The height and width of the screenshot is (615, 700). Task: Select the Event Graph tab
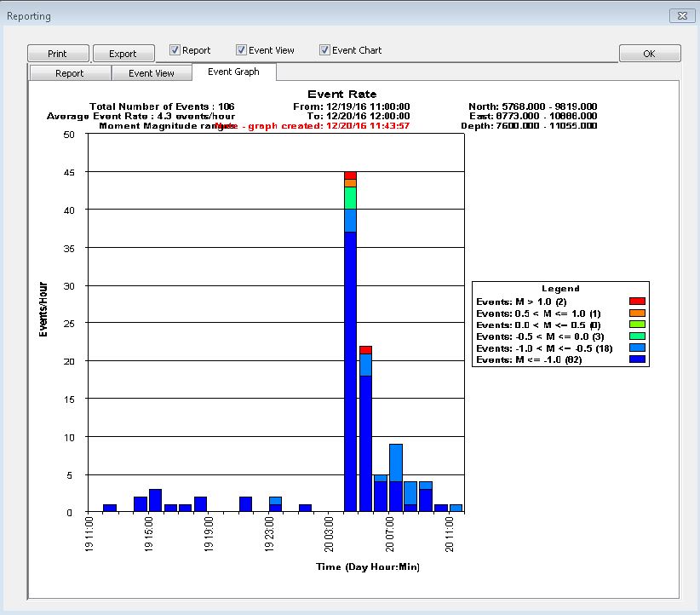coord(233,72)
